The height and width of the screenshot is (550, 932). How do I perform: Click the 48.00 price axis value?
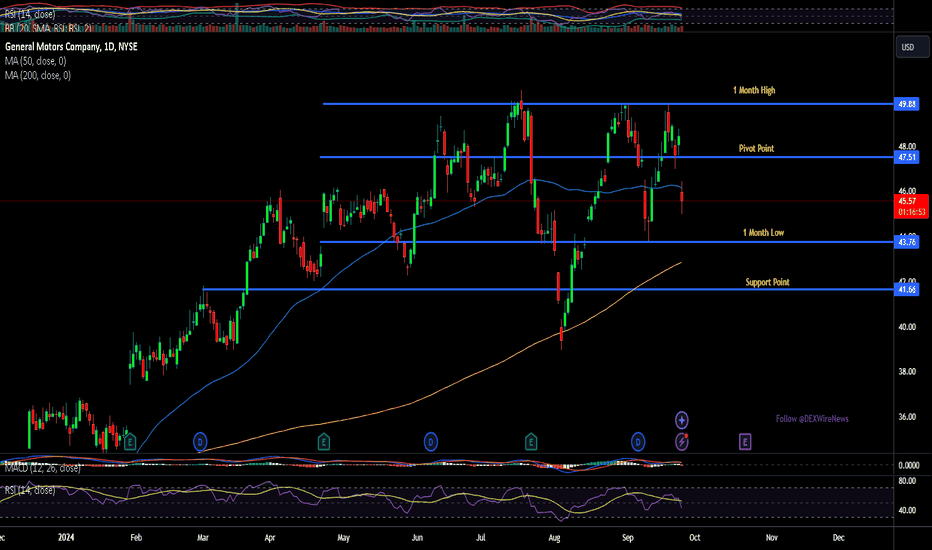click(907, 146)
